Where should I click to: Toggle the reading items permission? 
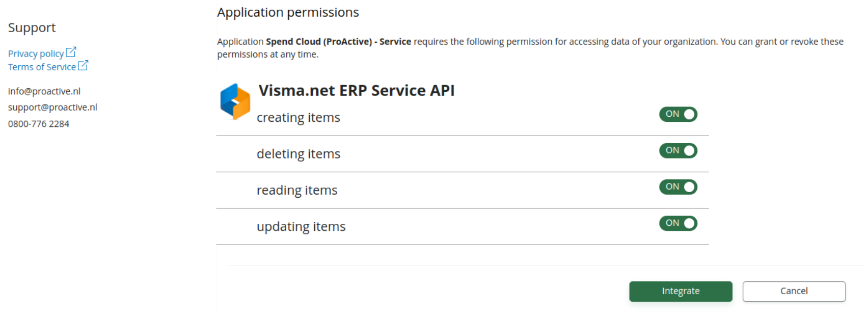click(678, 187)
